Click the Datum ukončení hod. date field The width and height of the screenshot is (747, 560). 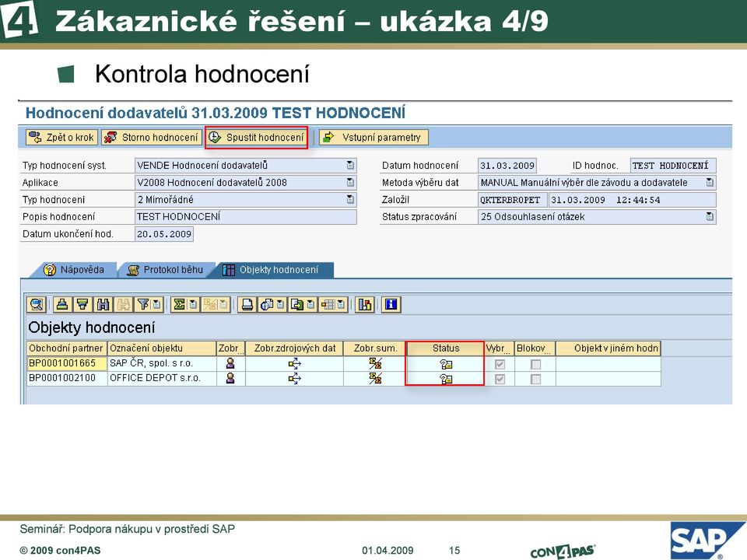[x=164, y=234]
